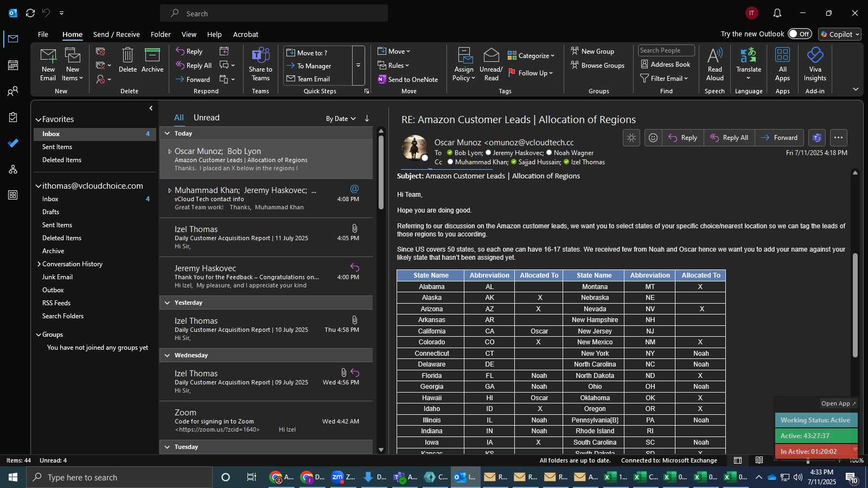Show Unread messages filter

tap(207, 118)
